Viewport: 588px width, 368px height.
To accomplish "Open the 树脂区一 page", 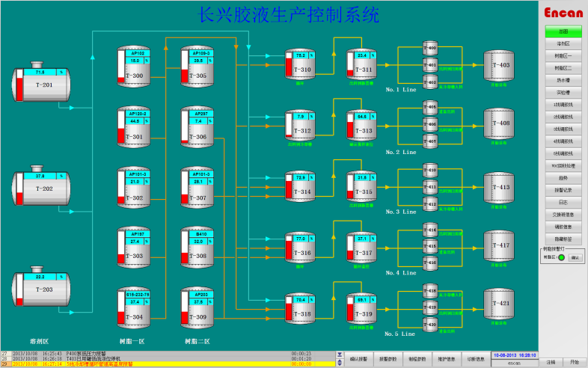I will tap(563, 56).
